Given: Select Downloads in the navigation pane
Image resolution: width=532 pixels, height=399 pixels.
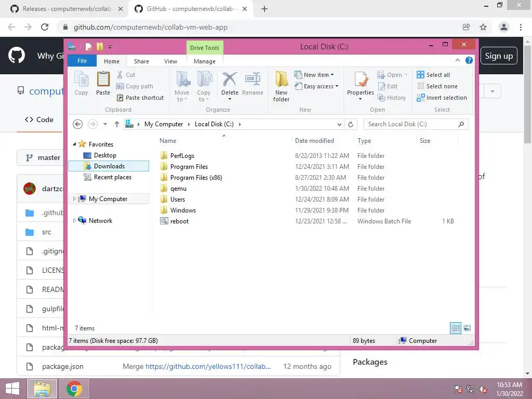Looking at the screenshot, I should (x=109, y=166).
